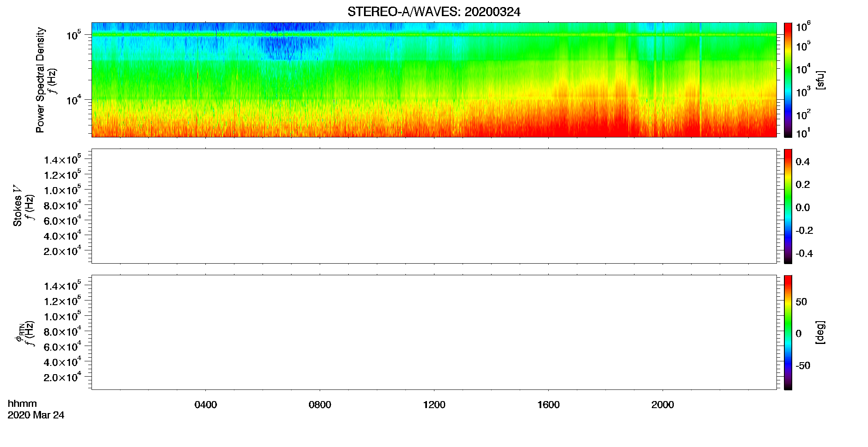Click the 1200 time tick label
The image size is (868, 447).
[x=434, y=405]
